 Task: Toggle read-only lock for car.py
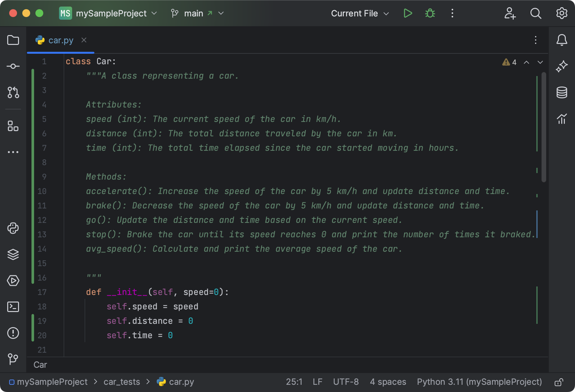tap(559, 382)
